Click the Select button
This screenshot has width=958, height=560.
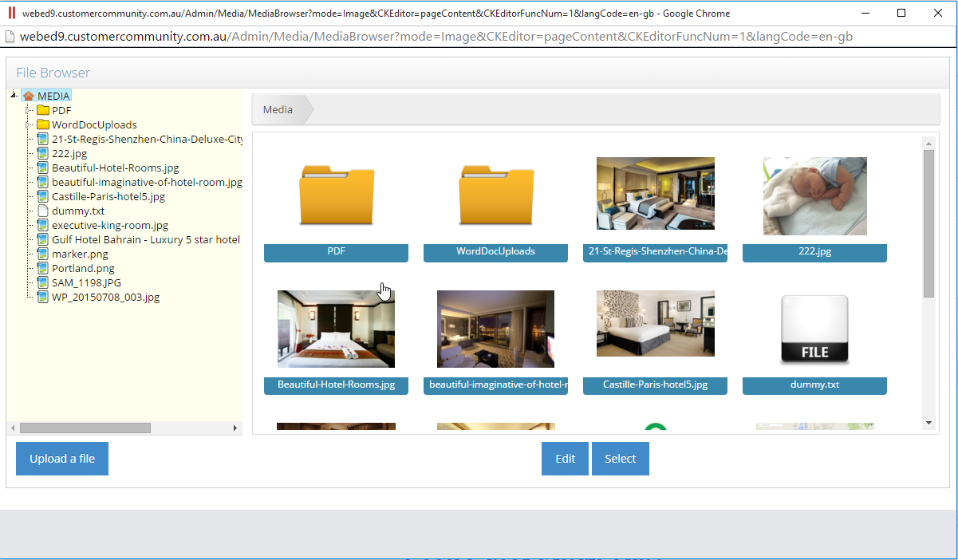pyautogui.click(x=620, y=459)
